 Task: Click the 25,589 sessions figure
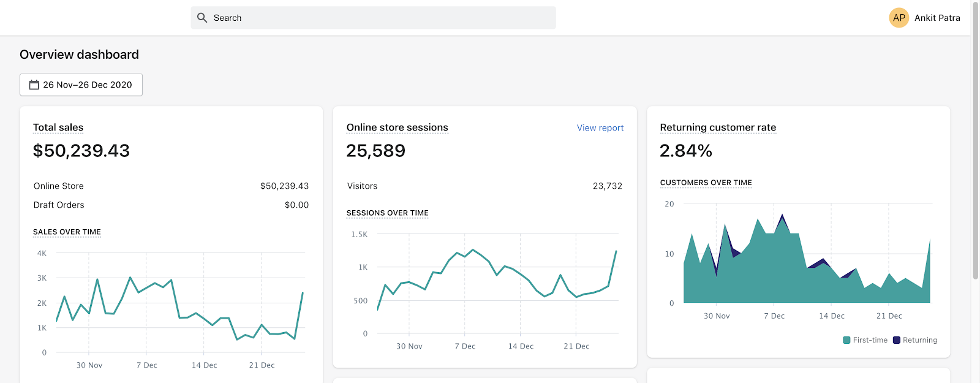[x=375, y=151]
